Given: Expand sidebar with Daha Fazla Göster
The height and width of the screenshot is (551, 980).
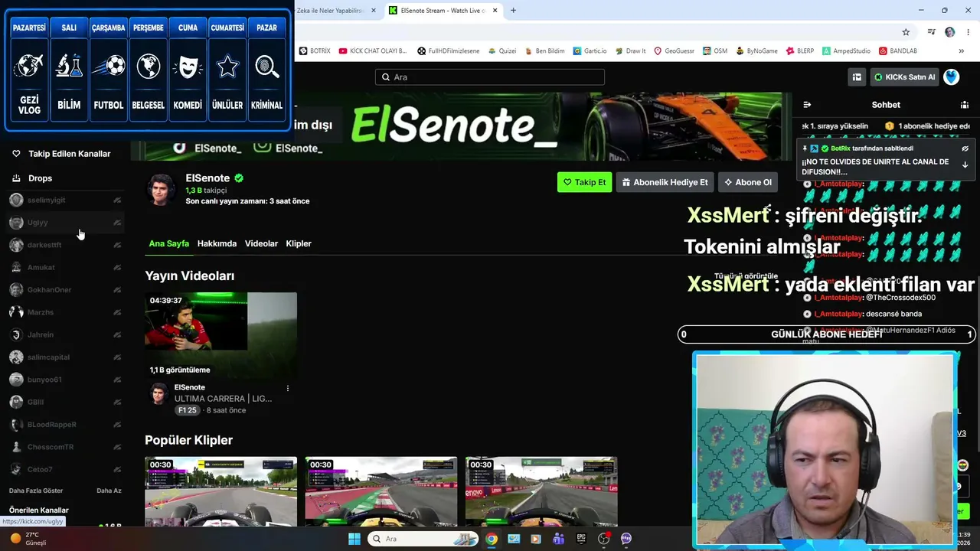Looking at the screenshot, I should pos(36,491).
